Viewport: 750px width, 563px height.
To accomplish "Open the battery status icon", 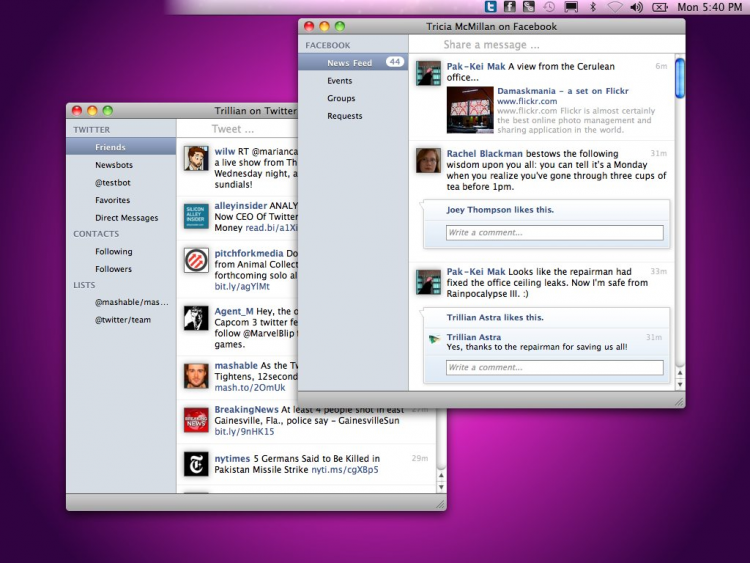I will pos(660,7).
